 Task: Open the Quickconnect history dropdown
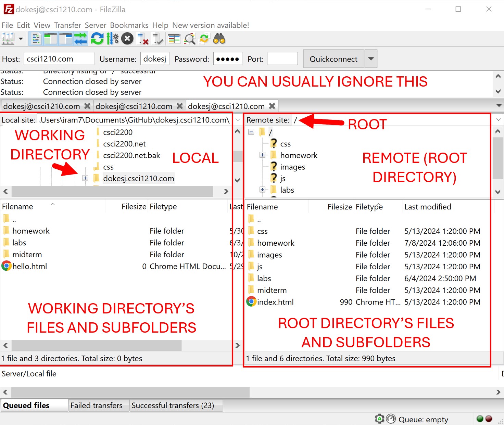[x=371, y=59]
